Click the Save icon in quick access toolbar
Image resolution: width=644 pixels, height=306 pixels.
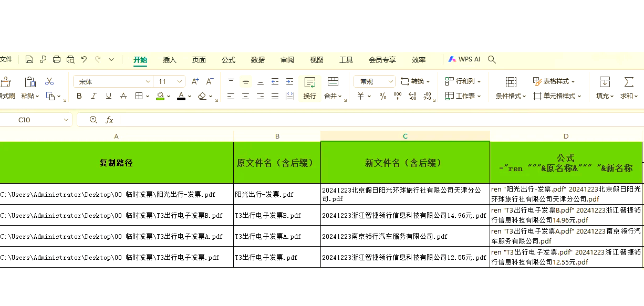click(x=29, y=60)
